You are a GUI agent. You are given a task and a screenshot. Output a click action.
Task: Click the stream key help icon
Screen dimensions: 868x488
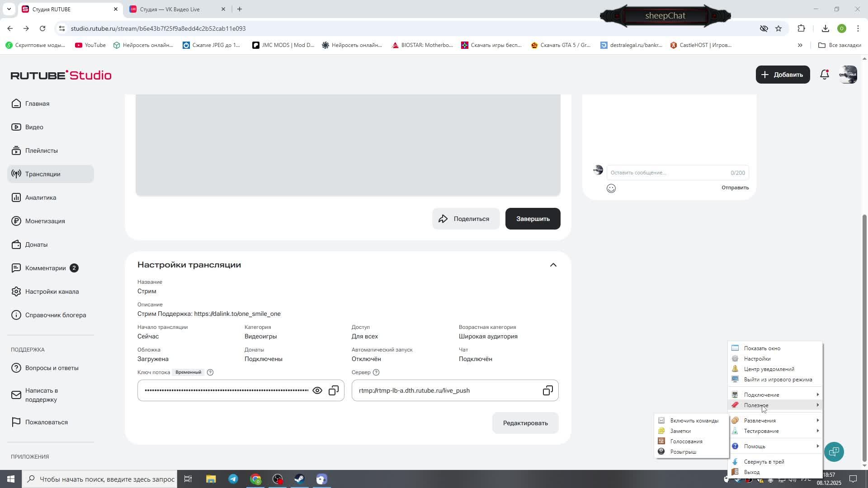tap(210, 372)
